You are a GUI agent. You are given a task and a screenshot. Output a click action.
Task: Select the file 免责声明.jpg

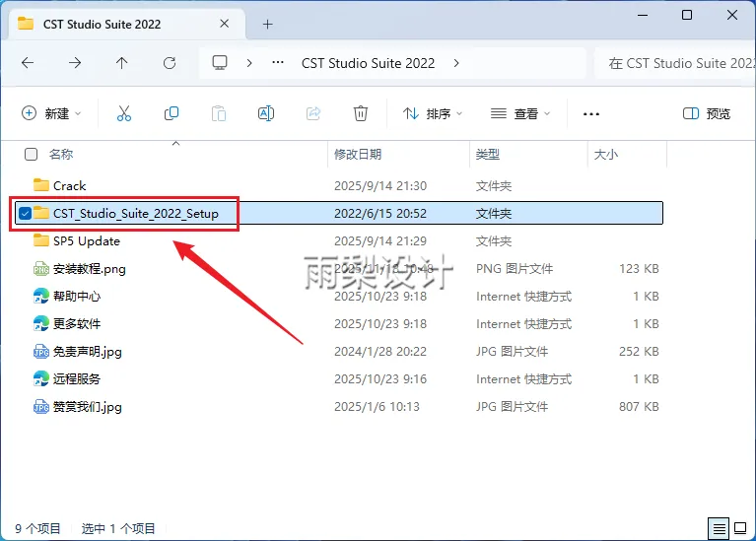[x=88, y=352]
